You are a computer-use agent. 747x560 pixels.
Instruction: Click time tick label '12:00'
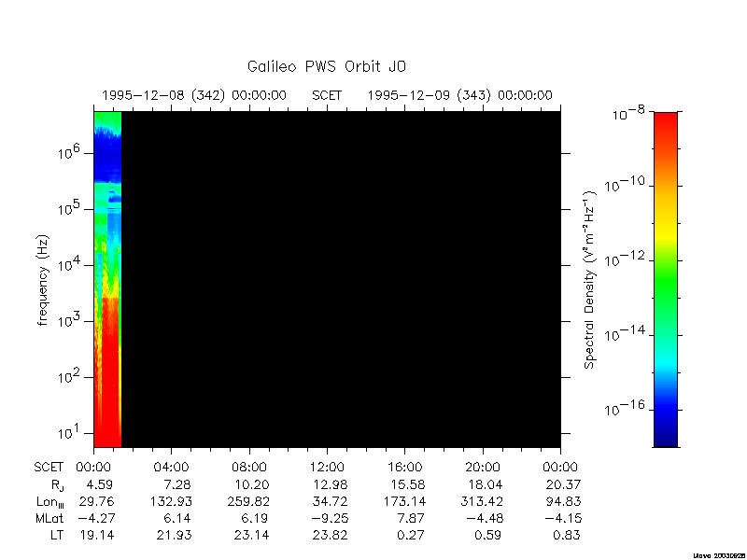click(328, 468)
